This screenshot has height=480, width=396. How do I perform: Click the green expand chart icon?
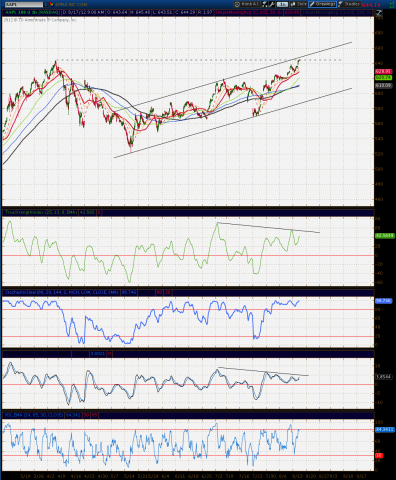(392, 4)
